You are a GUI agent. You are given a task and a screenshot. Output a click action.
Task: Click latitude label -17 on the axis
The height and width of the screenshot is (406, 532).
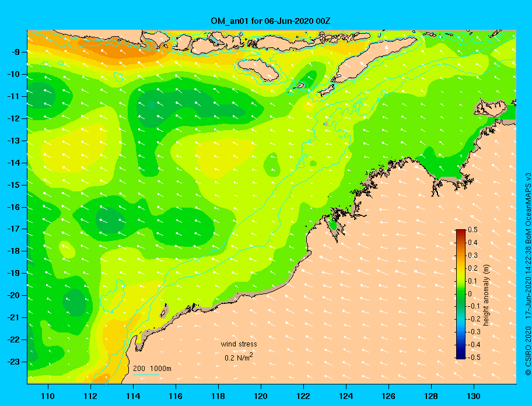click(x=13, y=229)
